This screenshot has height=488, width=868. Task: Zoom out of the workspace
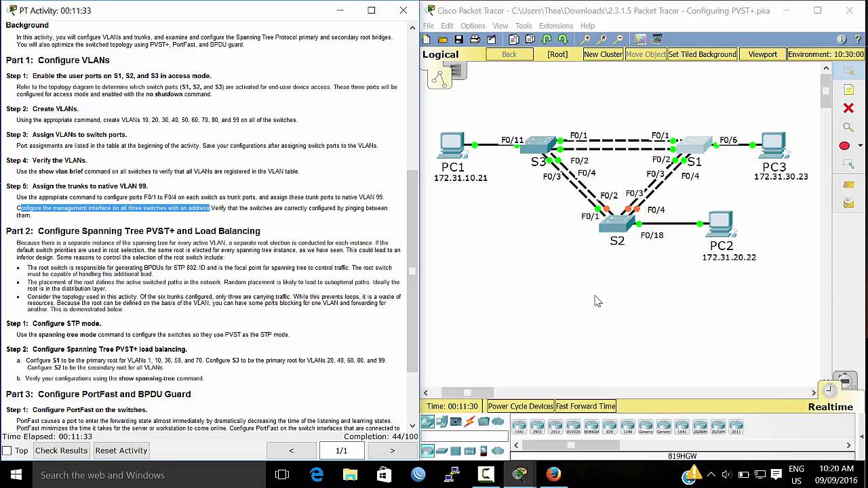[x=618, y=39]
